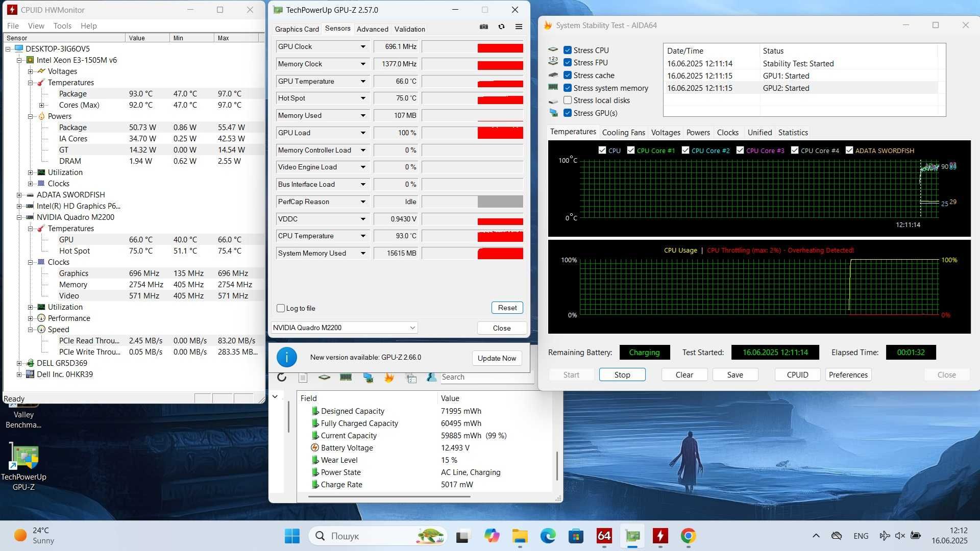The image size is (980, 551).
Task: Expand Cores (Max) temperature node
Action: (x=41, y=105)
